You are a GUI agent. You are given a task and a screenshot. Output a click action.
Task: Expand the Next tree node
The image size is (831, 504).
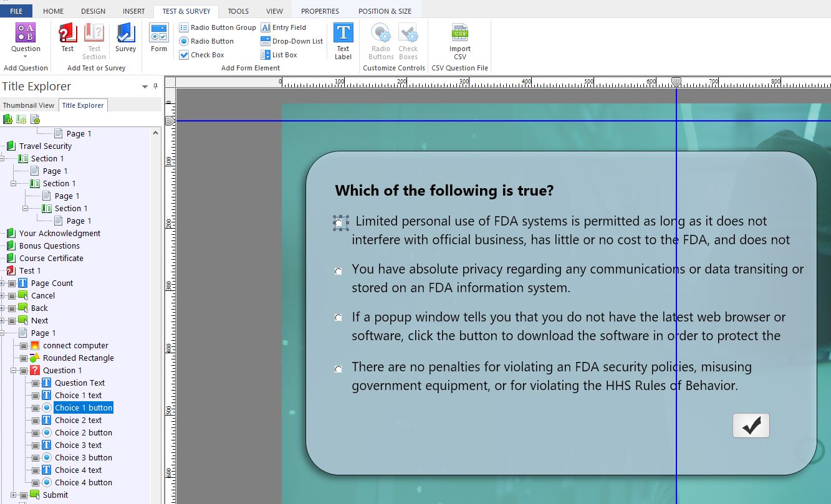click(x=2, y=320)
